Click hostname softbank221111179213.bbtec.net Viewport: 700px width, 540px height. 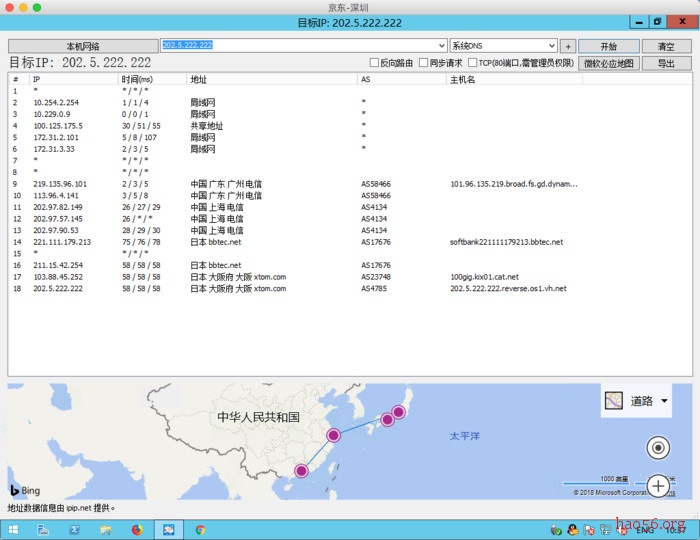506,242
